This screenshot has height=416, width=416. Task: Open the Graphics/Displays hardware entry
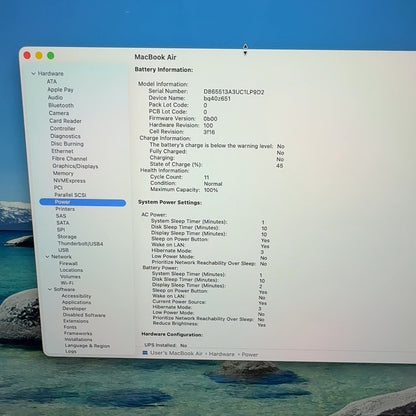point(75,166)
